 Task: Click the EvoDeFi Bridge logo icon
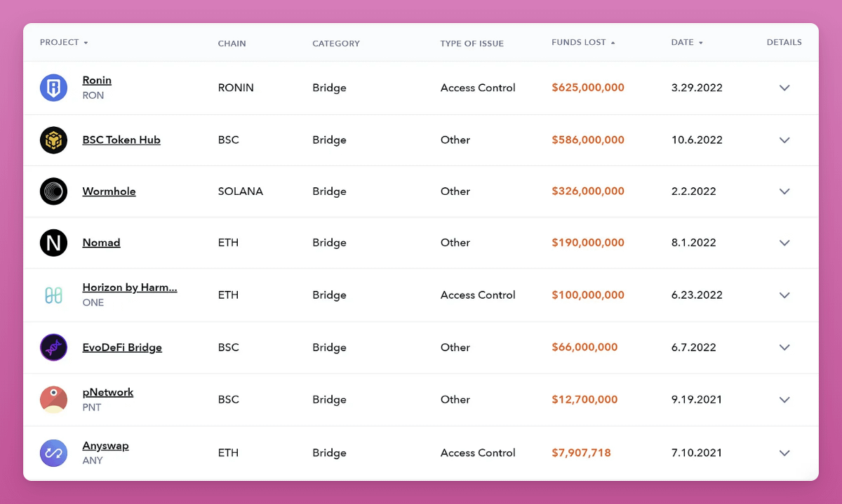(x=53, y=348)
